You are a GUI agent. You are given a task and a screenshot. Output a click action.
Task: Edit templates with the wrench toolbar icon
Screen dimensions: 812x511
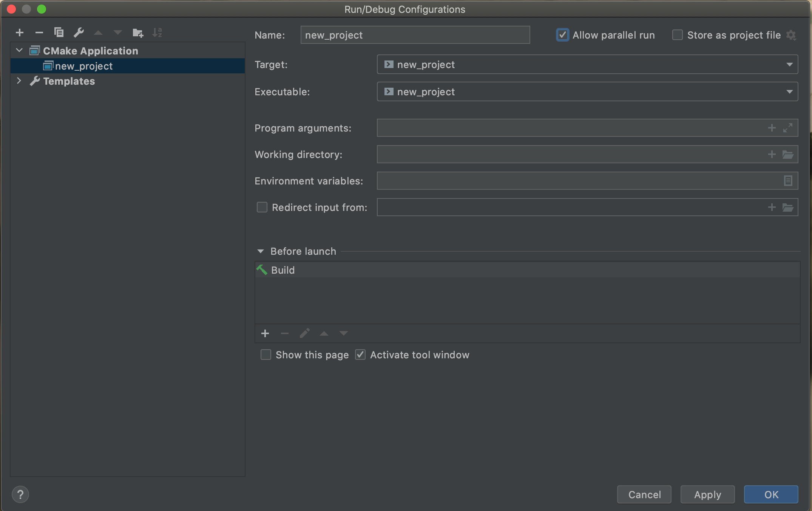79,33
